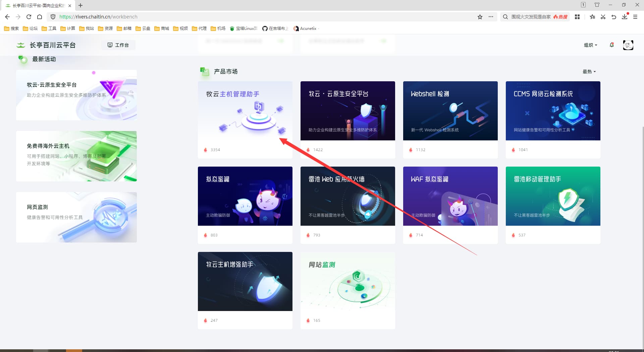Click the 长亭百川云平台 logo

tap(46, 45)
